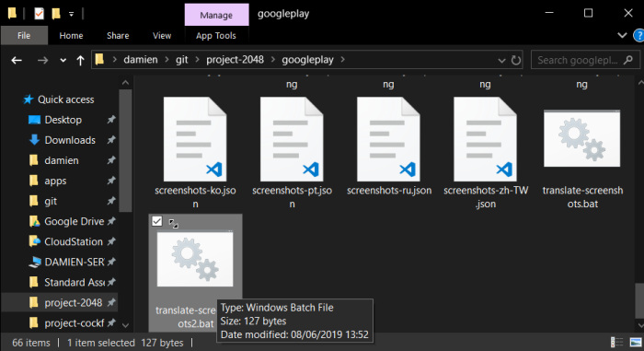The width and height of the screenshot is (644, 351).
Task: Unpin Desktop using its pin icon
Action: click(x=111, y=120)
